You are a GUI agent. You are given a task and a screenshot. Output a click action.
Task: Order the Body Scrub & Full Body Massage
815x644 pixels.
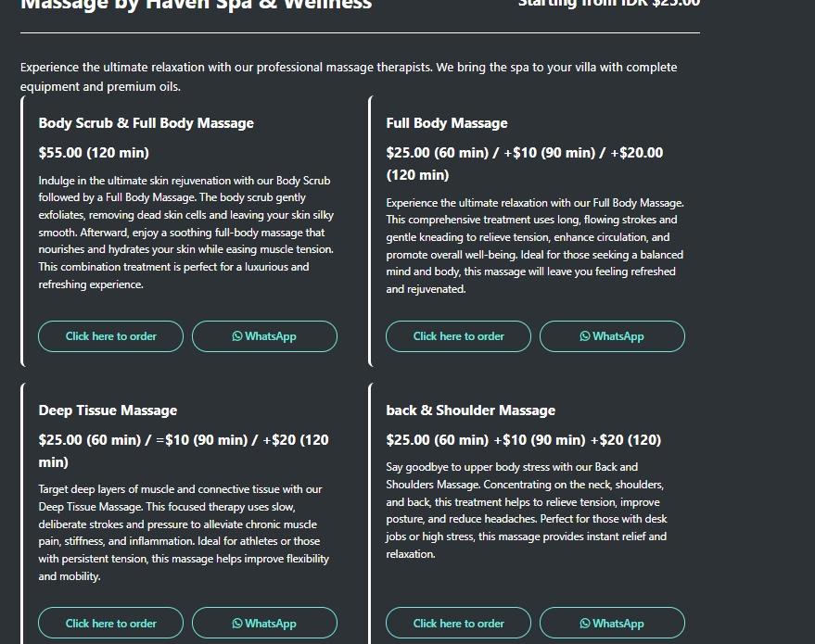[110, 336]
